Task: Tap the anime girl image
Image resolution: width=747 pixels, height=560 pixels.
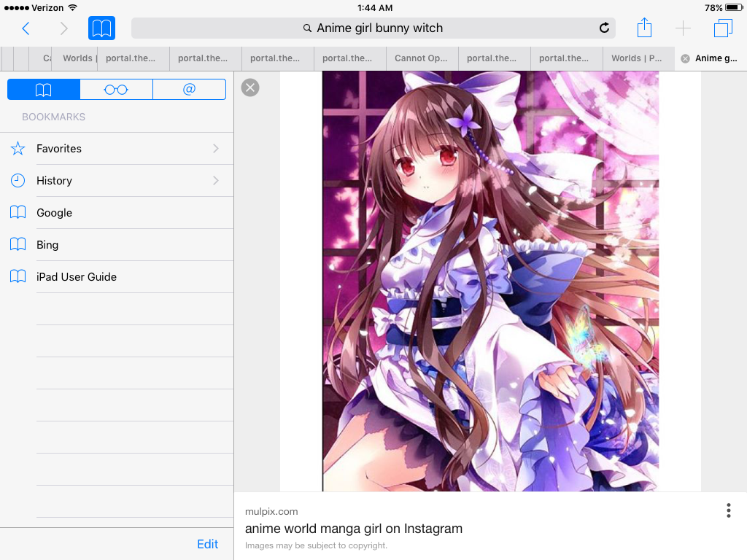Action: (491, 281)
